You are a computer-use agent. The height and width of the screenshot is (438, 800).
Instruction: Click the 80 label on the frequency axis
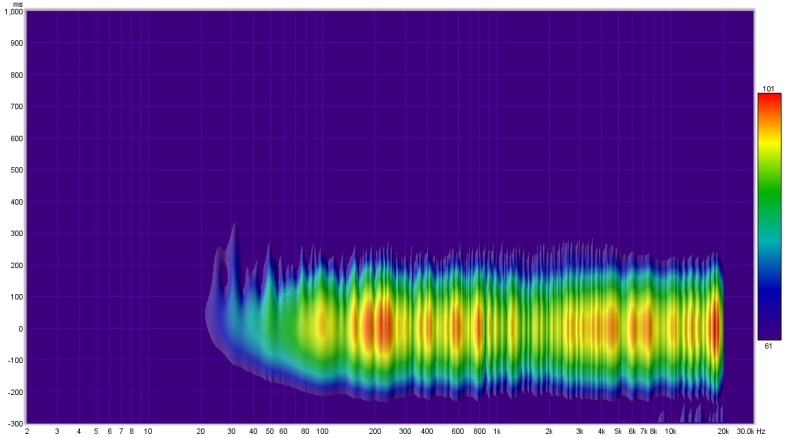tap(305, 431)
